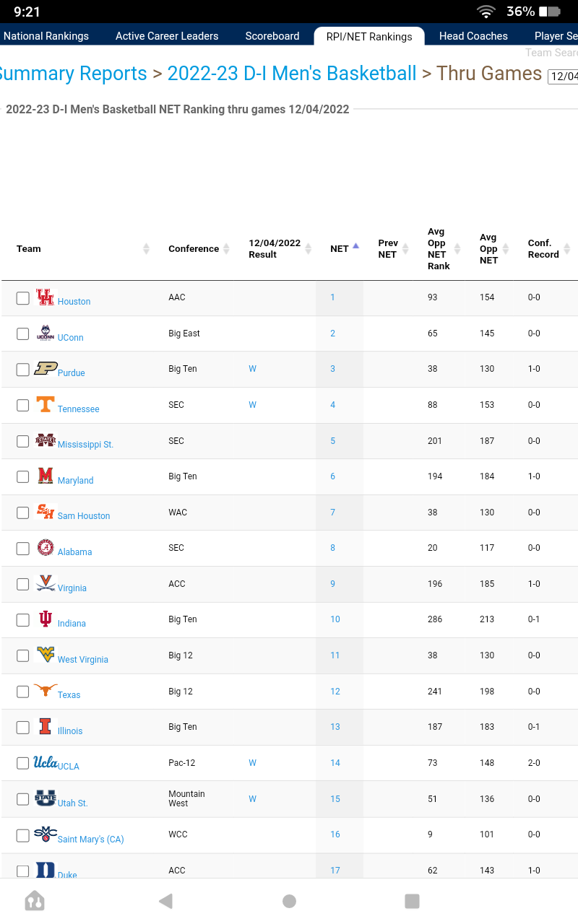
Task: Sort table by Conference column arrows
Action: (x=226, y=248)
